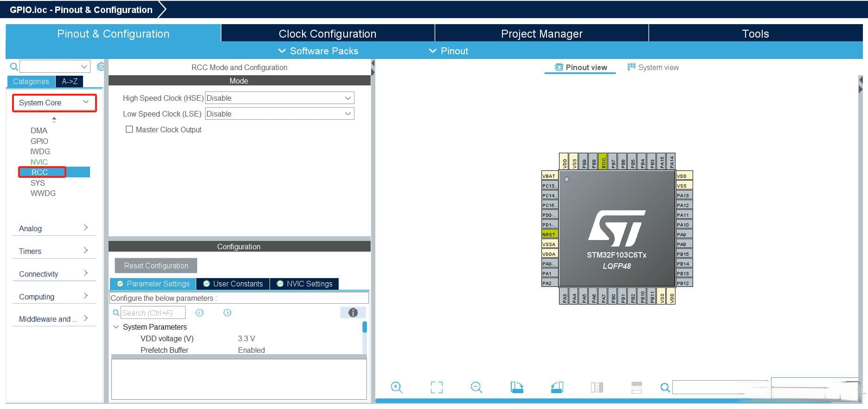Open the User Constants tab
868x409 pixels.
click(233, 284)
